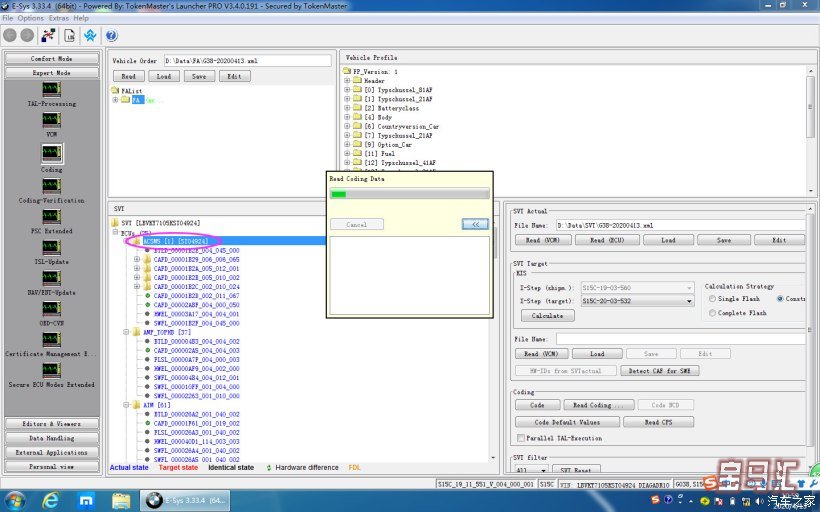Click the connection icon in the toolbar

coord(48,35)
